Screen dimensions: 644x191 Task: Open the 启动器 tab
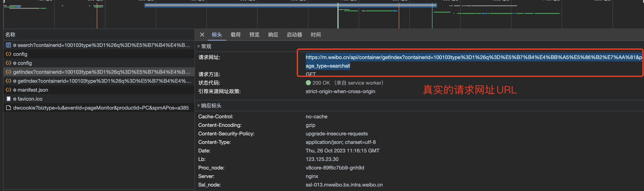[294, 35]
